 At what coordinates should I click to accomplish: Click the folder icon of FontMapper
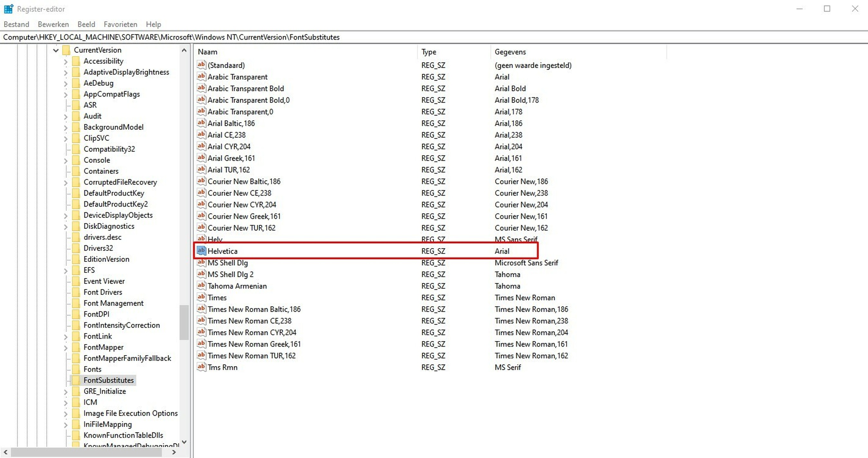[x=76, y=347]
